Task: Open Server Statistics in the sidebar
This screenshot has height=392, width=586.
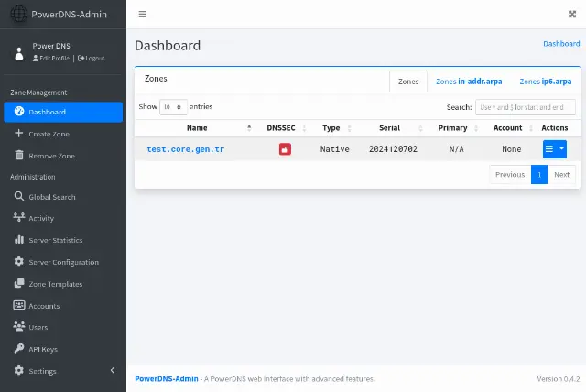Action: click(63, 240)
